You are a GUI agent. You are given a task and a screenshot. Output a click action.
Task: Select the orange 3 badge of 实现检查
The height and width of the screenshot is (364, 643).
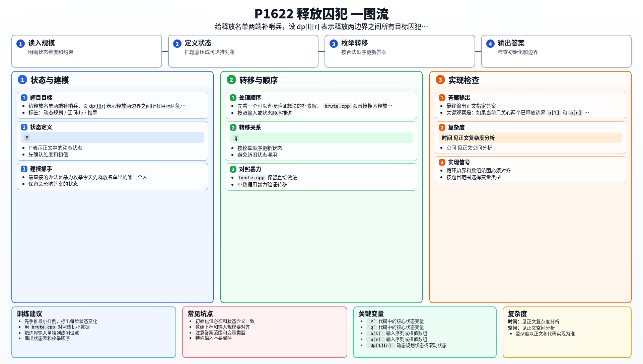tap(440, 80)
